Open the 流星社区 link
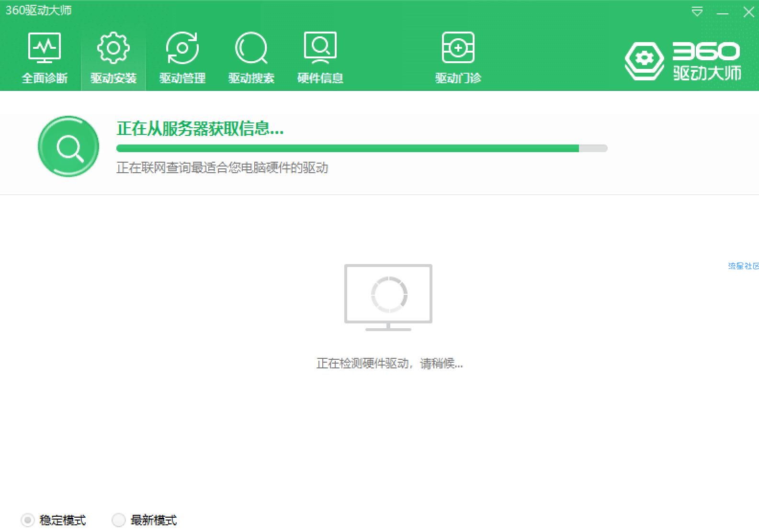The width and height of the screenshot is (759, 532). pyautogui.click(x=743, y=266)
